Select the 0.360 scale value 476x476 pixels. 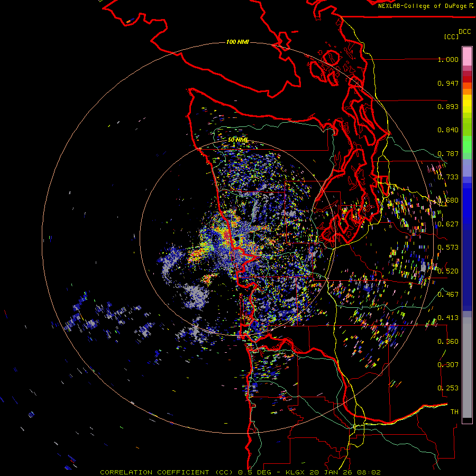tap(448, 342)
